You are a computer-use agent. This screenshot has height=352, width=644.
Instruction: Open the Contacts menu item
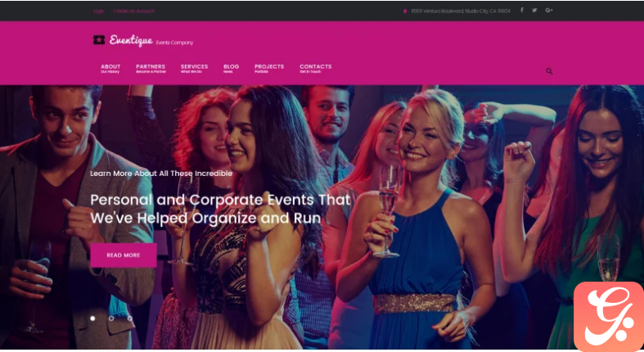pyautogui.click(x=315, y=68)
